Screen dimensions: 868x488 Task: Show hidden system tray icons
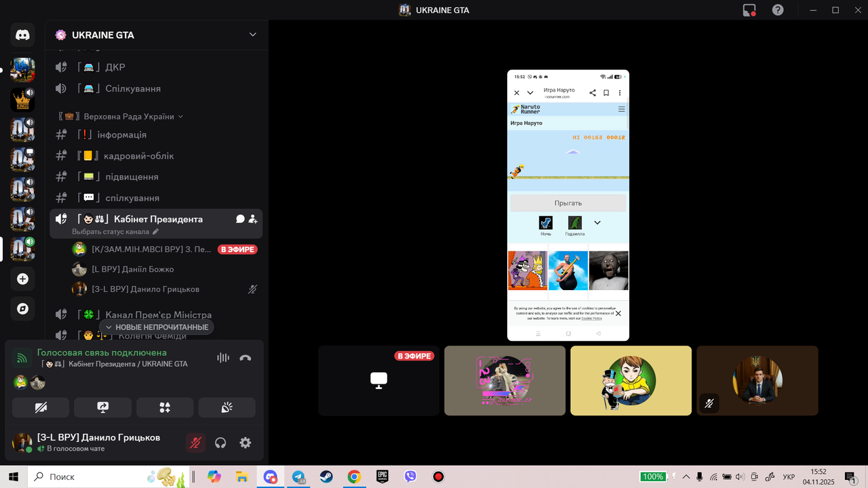click(x=686, y=476)
